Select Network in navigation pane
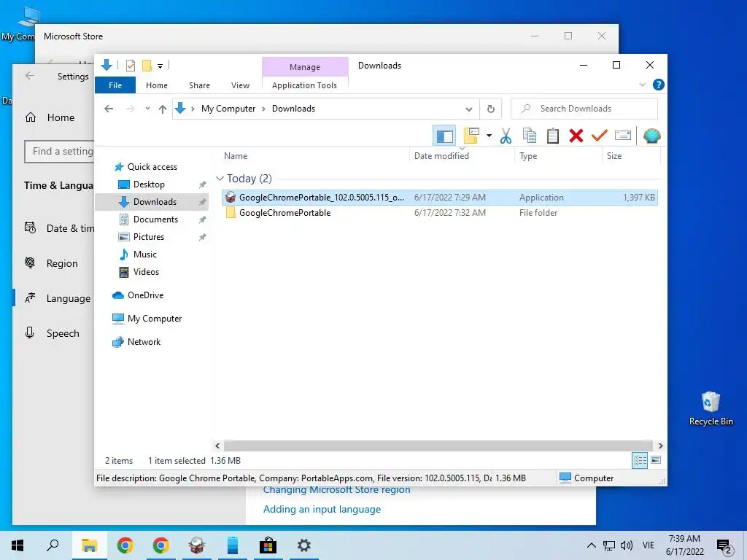The width and height of the screenshot is (747, 560). tap(144, 342)
